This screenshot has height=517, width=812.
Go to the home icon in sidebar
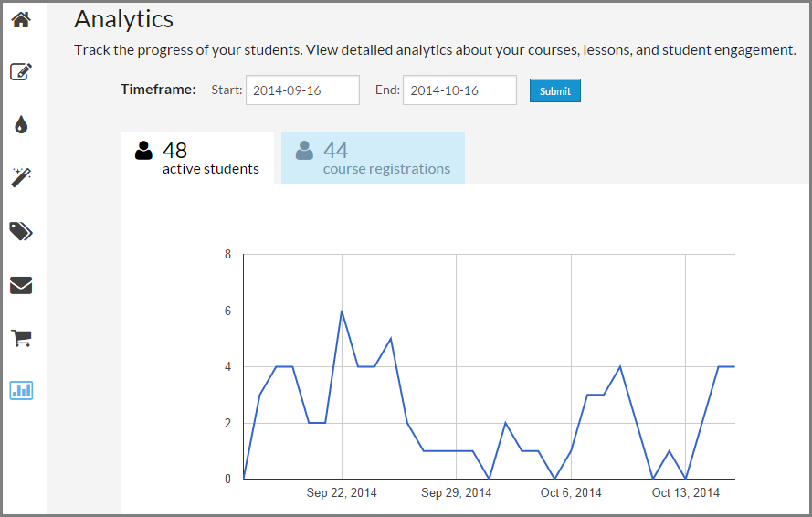[21, 20]
